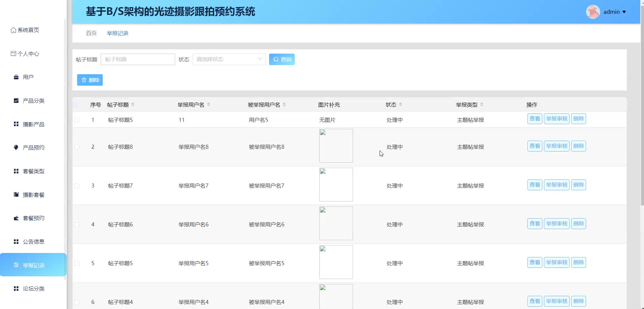Toggle the select-all checkbox in table header

(76, 105)
